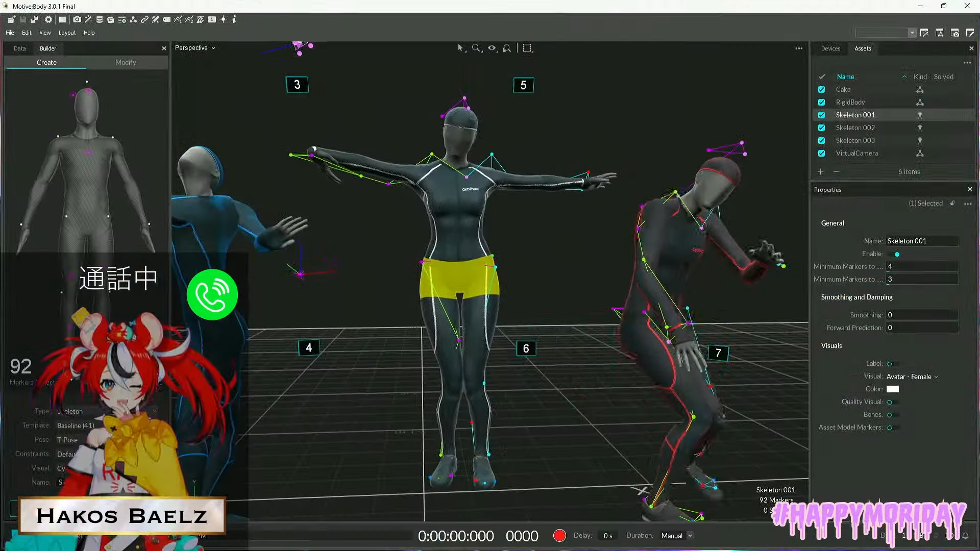The height and width of the screenshot is (551, 980).
Task: Activate the viewport zoom magnifier tool
Action: [476, 48]
